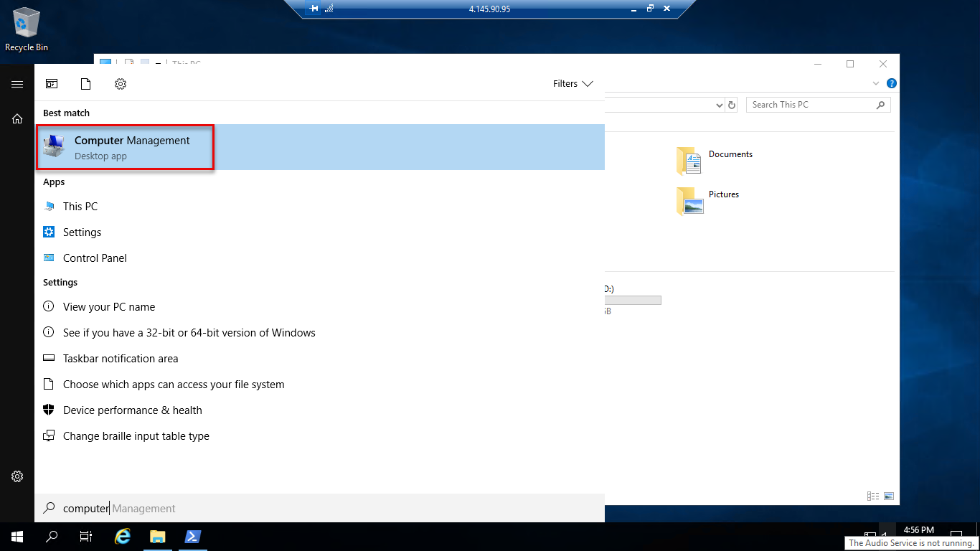Refresh the File Explorer This PC view

[x=732, y=105]
